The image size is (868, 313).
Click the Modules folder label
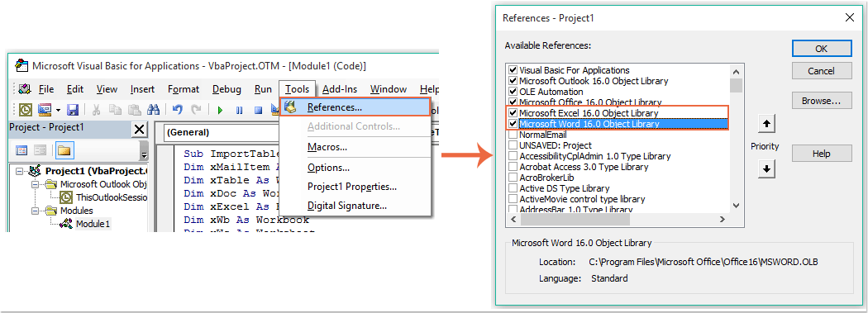click(x=76, y=211)
